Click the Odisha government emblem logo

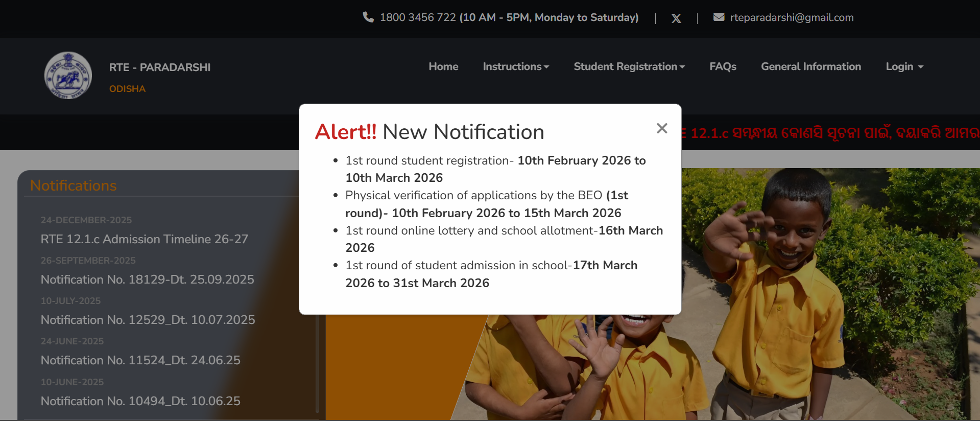tap(68, 76)
